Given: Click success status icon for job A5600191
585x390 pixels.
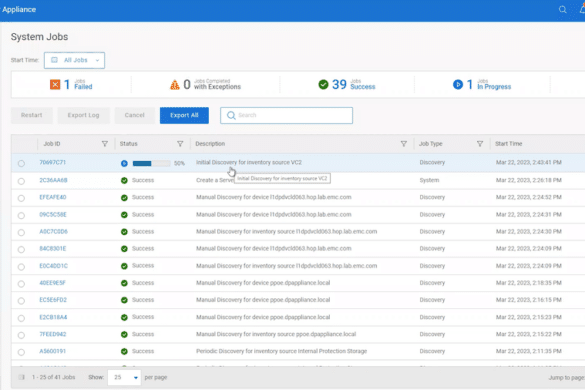Looking at the screenshot, I should [x=124, y=352].
